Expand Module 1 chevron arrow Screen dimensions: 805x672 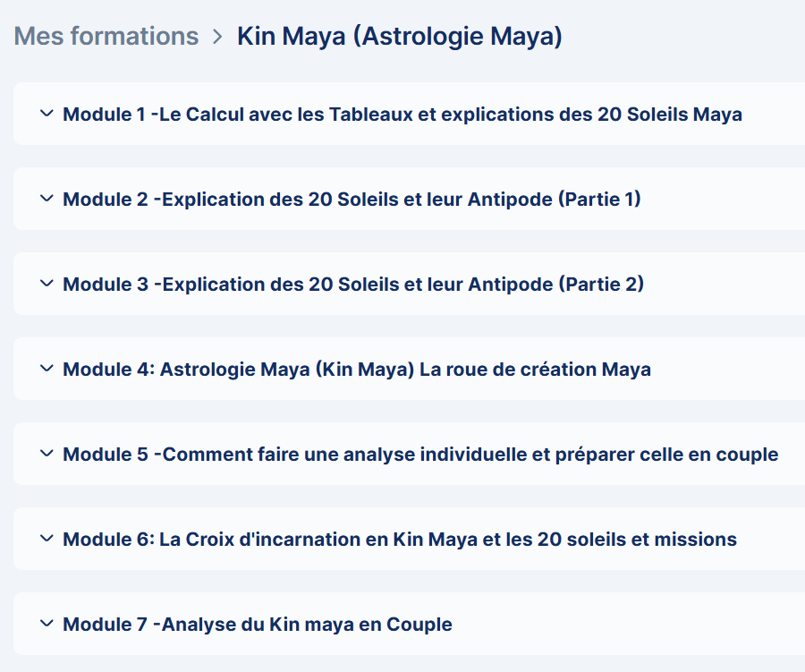(47, 114)
